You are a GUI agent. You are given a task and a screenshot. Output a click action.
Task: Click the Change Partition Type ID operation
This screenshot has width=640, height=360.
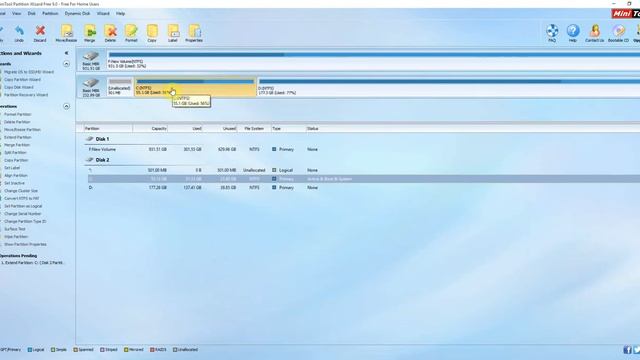(25, 222)
